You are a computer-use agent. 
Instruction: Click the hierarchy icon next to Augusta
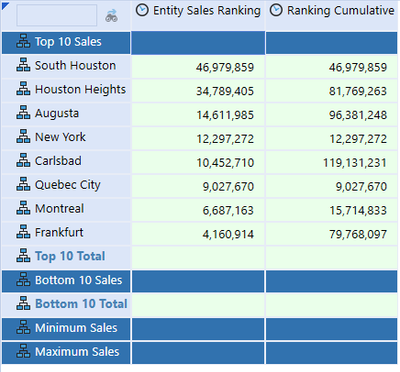coord(23,113)
